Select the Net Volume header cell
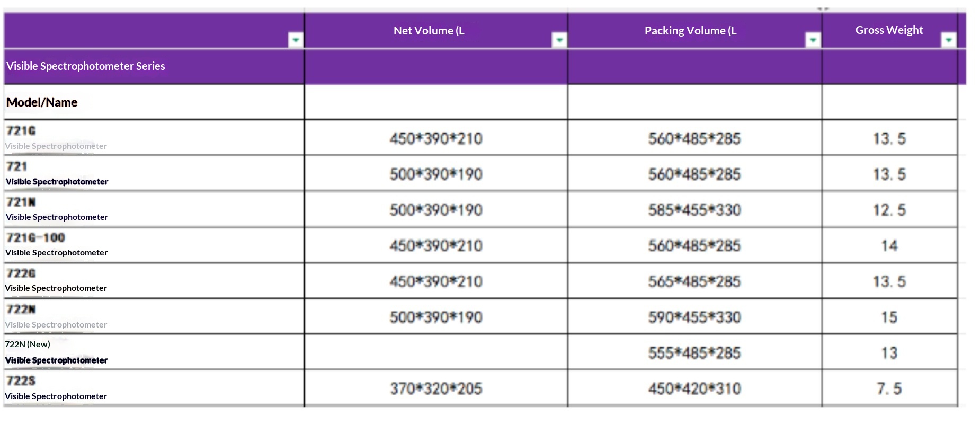This screenshot has height=424, width=980. pos(435,31)
